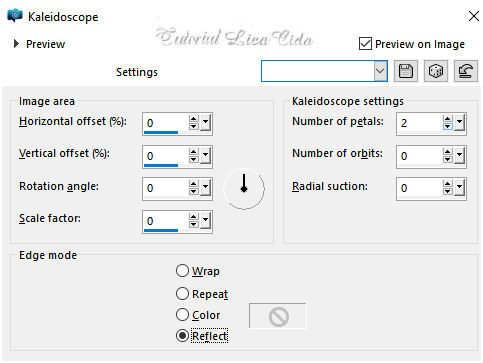483x363 pixels.
Task: Click the Vertical offset value field
Action: 165,156
